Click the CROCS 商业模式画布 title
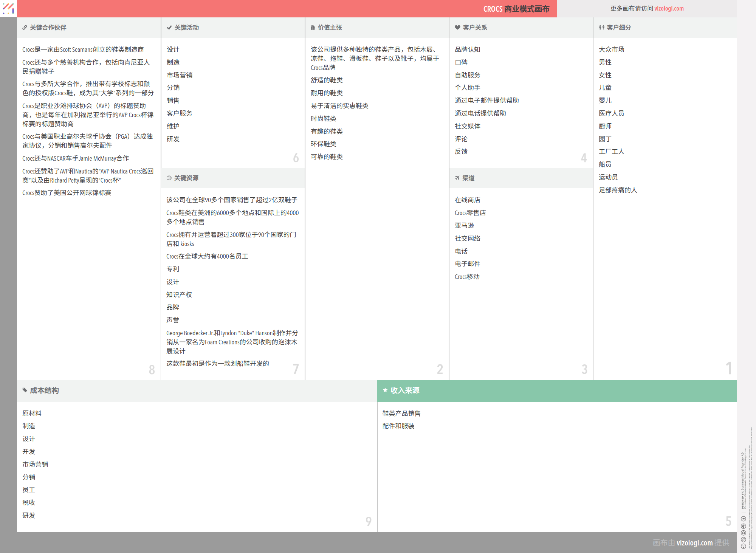This screenshot has height=553, width=756. (x=516, y=9)
